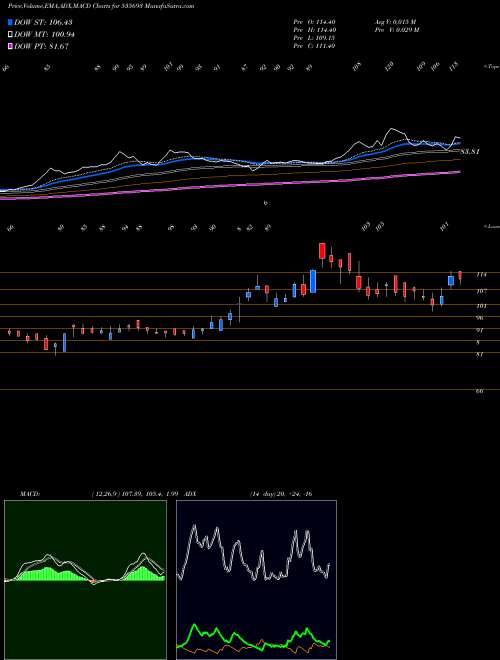Screen dimensions: 500x660
Task: Click the magenta DOW PT legend swatch
Action: [x=11, y=46]
